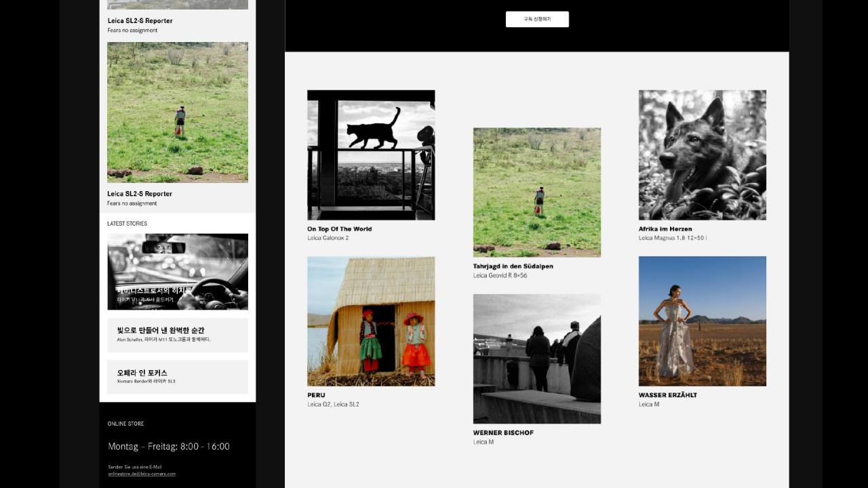The height and width of the screenshot is (488, 868).
Task: Open the 'Tahrjagd in den Südalpen' title link
Action: (x=513, y=266)
